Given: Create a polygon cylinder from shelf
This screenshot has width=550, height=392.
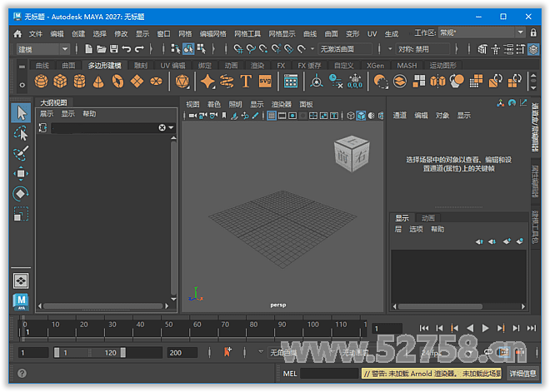Looking at the screenshot, I should (x=79, y=82).
